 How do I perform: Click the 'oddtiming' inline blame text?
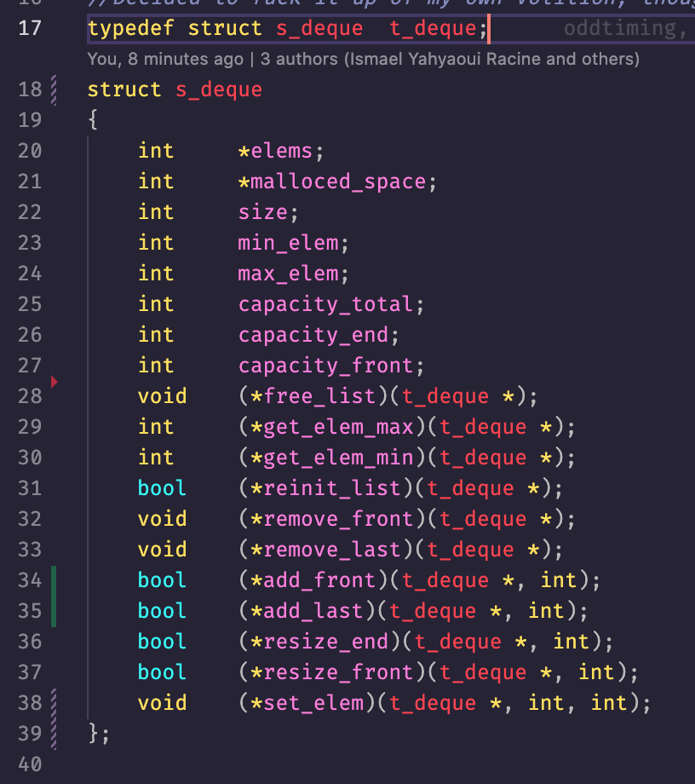(x=619, y=28)
